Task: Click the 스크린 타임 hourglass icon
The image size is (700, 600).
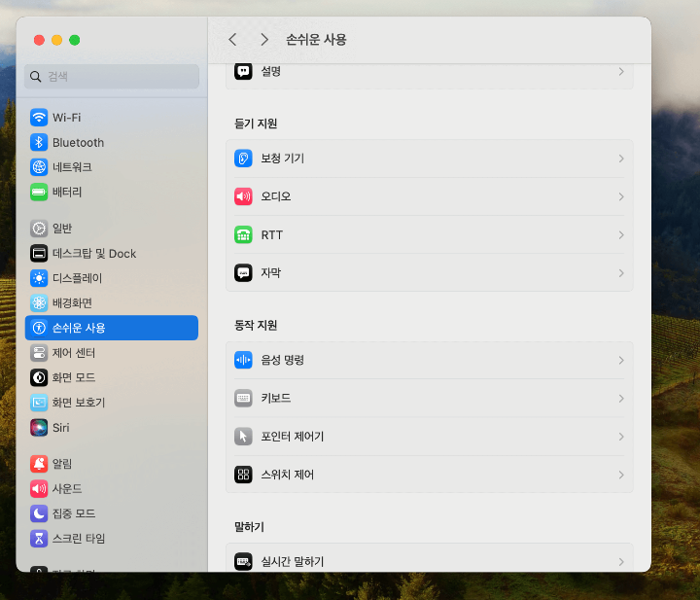Action: [39, 539]
